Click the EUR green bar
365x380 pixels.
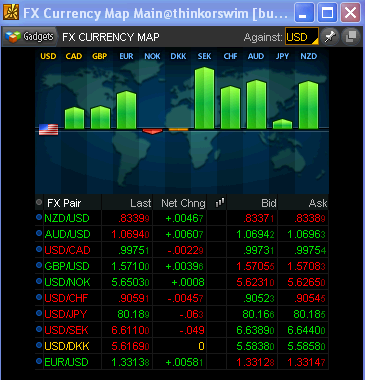pyautogui.click(x=126, y=110)
